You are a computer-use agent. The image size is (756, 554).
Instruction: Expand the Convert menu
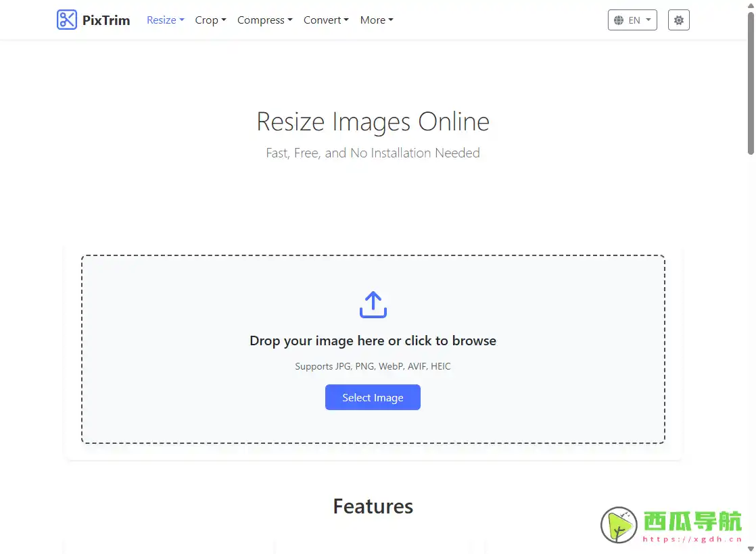tap(326, 20)
